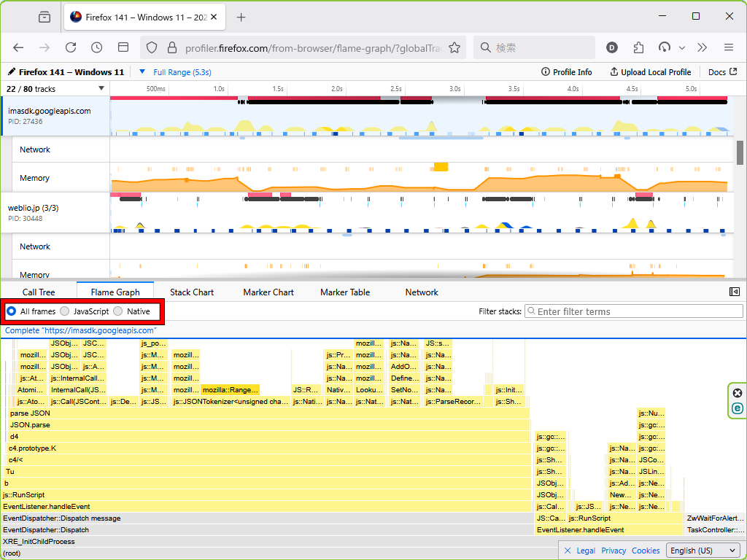Expand the Full Range zoom dropdown arrow
The height and width of the screenshot is (560, 747).
coord(142,72)
